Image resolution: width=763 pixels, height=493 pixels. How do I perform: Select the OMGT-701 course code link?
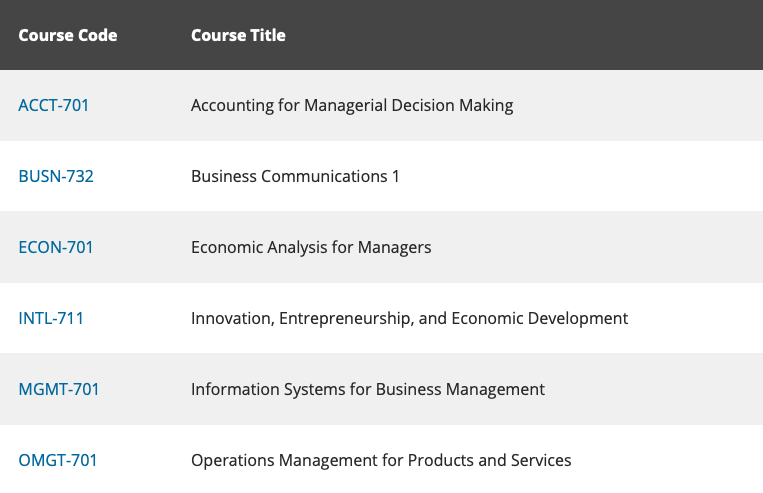pos(58,460)
